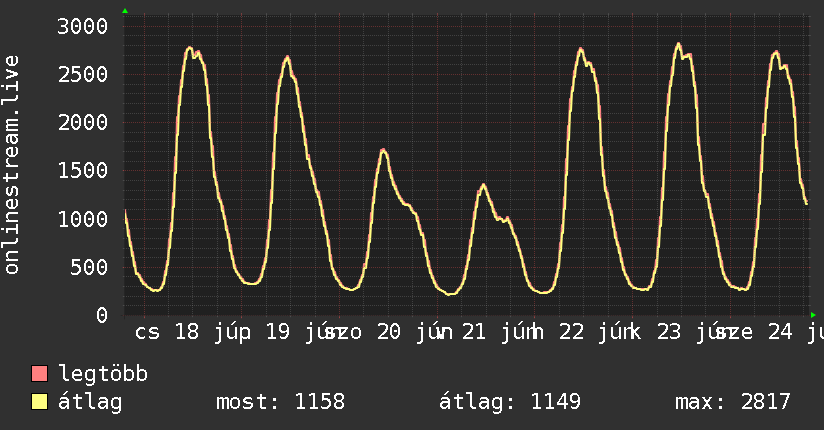Click the 3000 y-axis label
824x430 pixels.
pyautogui.click(x=82, y=26)
